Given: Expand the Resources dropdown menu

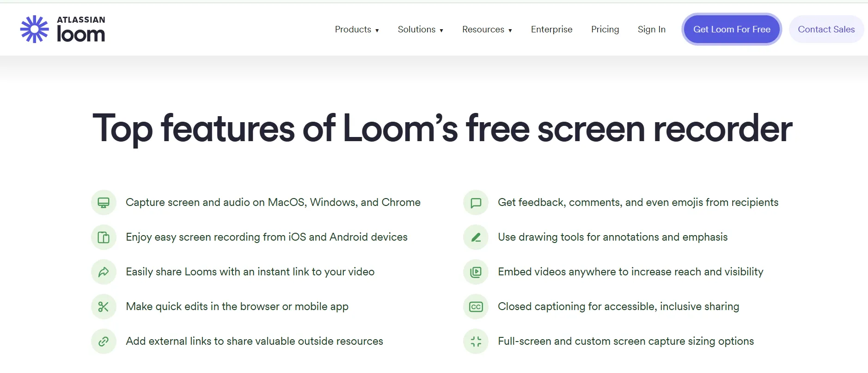Looking at the screenshot, I should click(x=487, y=30).
